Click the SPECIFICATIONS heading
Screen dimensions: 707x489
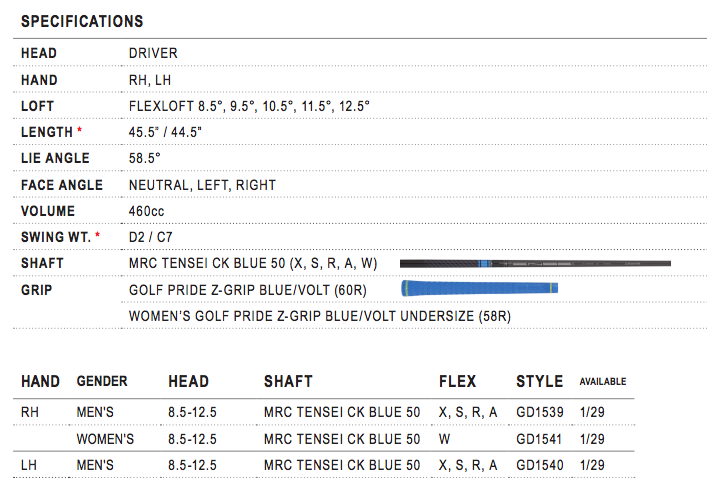82,21
